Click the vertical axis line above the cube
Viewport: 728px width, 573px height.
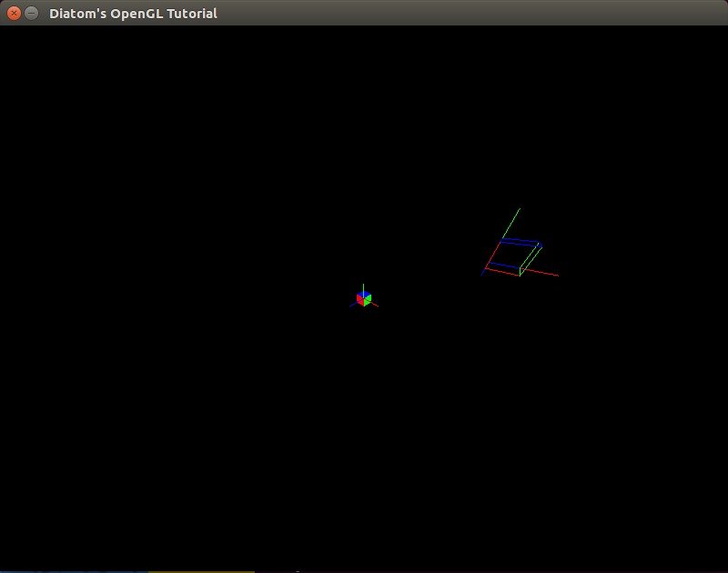[364, 287]
